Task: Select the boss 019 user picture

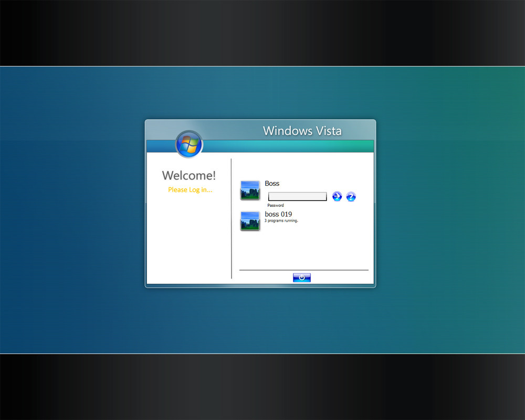Action: pos(250,221)
